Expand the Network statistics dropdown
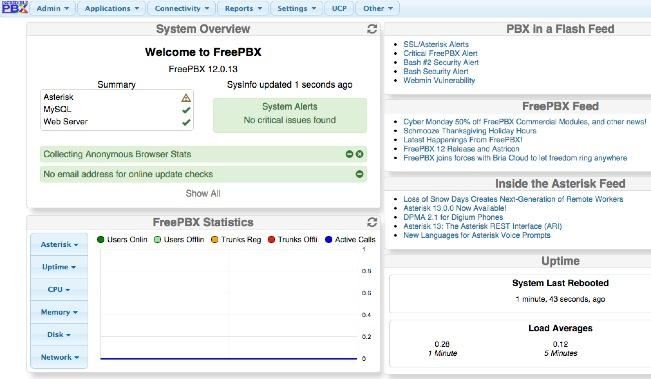The width and height of the screenshot is (651, 379). [59, 357]
